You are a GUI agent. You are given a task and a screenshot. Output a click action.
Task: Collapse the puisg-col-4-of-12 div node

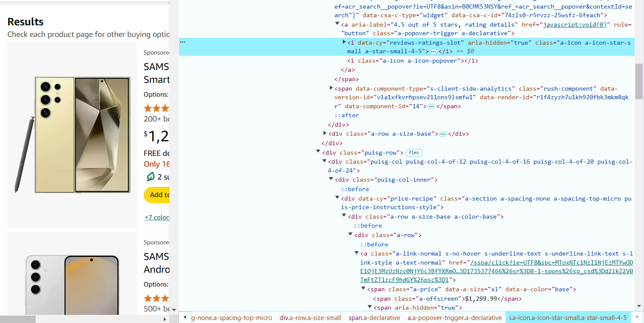(x=325, y=161)
